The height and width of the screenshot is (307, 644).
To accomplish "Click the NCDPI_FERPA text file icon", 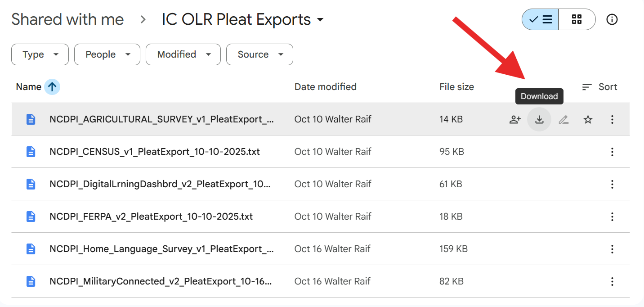I will click(31, 217).
